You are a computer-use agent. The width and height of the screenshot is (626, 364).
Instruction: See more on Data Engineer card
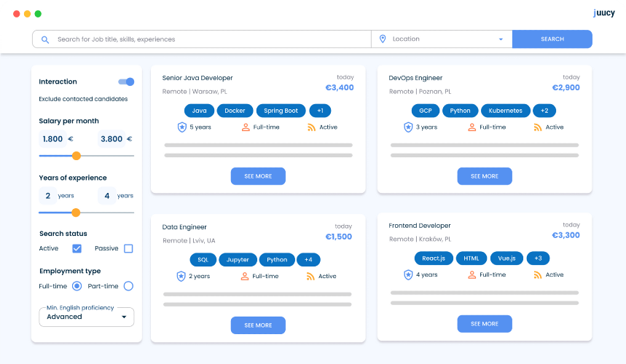coord(258,325)
